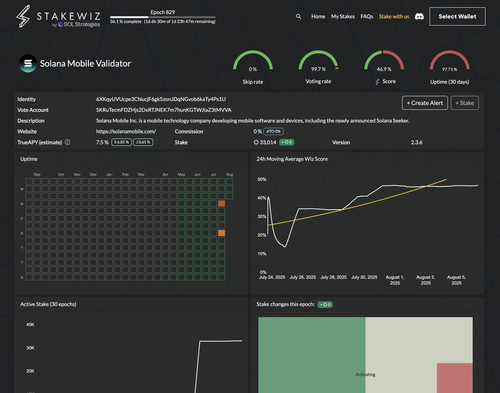Click the 24h Moving Average Wiz Score heading
Screen dimensions: 500x393
point(292,159)
